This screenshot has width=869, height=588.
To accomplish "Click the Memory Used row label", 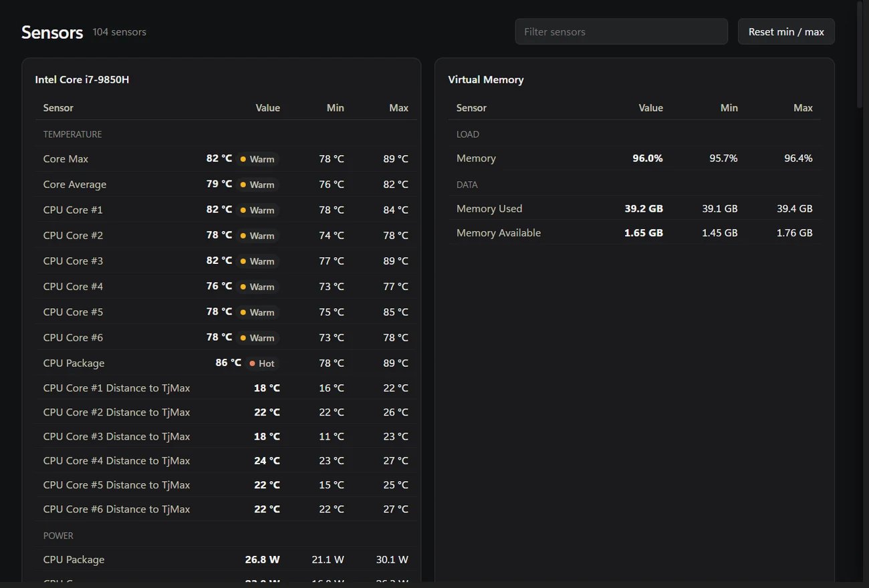I will click(x=489, y=208).
